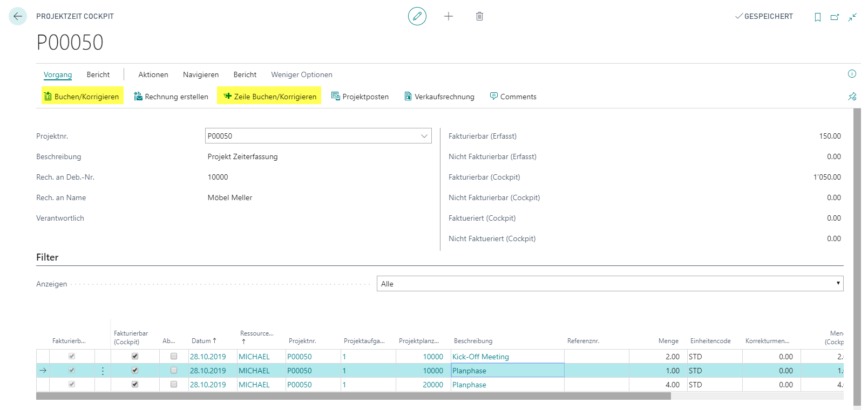This screenshot has width=868, height=410.
Task: Click the collapse arrows icon at top right
Action: (852, 17)
